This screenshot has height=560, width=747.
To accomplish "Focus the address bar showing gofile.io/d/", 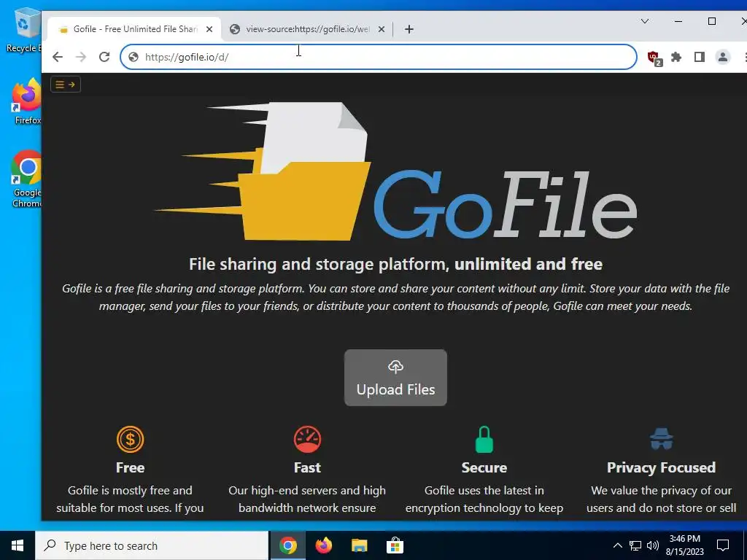I will (379, 57).
